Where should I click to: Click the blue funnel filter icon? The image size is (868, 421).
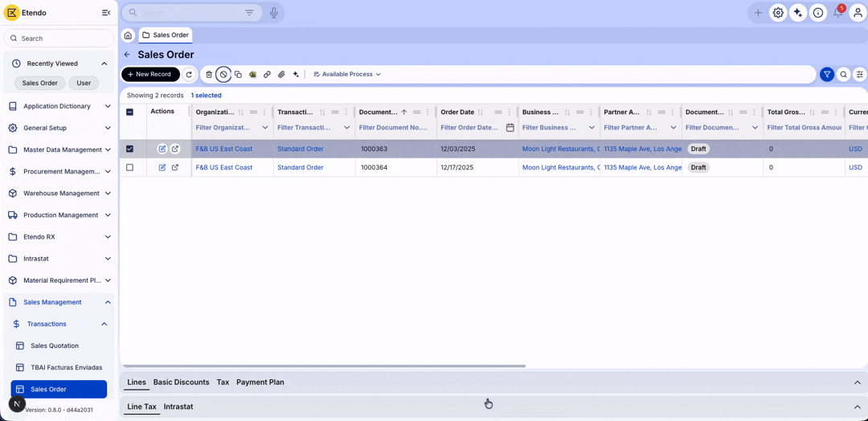point(827,75)
